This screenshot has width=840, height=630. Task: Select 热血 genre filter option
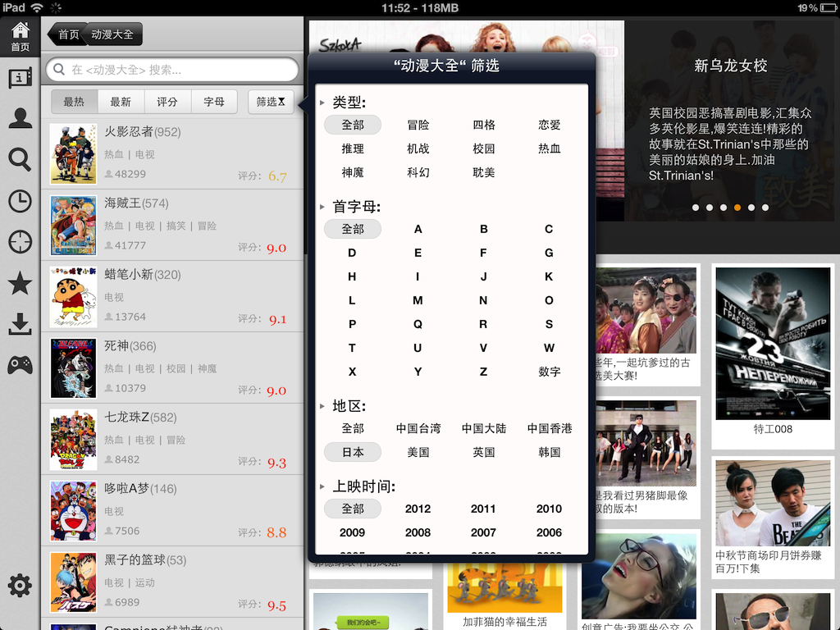(549, 148)
